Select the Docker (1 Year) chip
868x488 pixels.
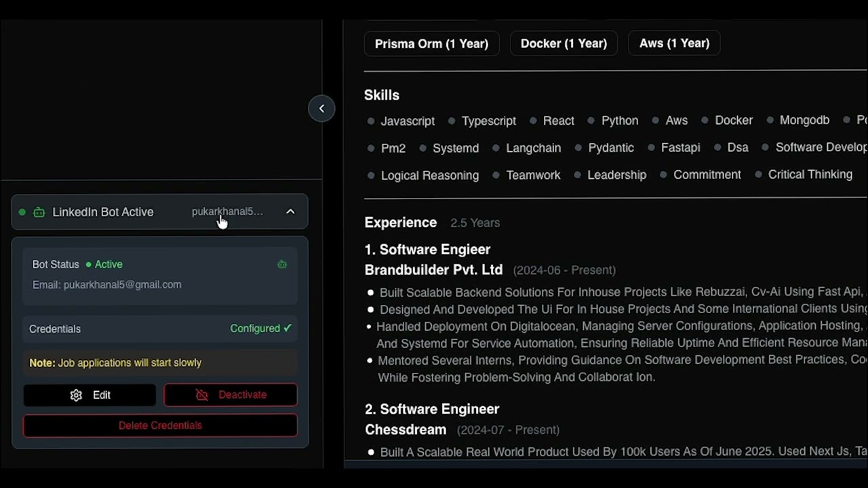[564, 43]
